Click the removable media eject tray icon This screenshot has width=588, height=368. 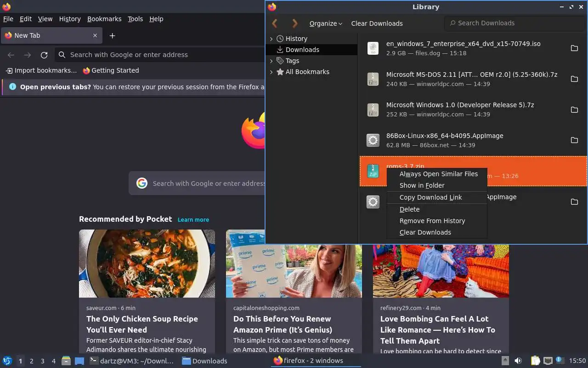click(x=505, y=361)
